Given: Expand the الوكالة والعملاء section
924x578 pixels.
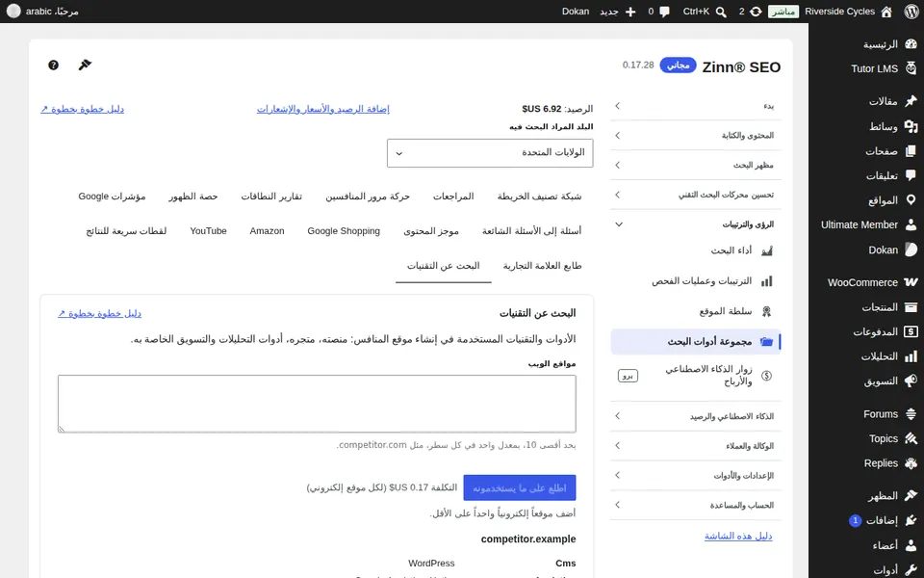Looking at the screenshot, I should coord(696,446).
